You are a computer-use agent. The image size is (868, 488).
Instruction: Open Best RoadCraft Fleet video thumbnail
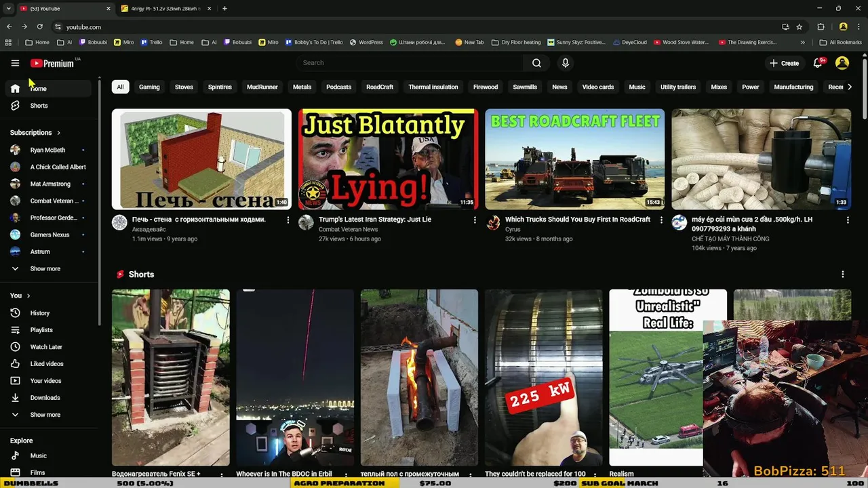point(574,159)
